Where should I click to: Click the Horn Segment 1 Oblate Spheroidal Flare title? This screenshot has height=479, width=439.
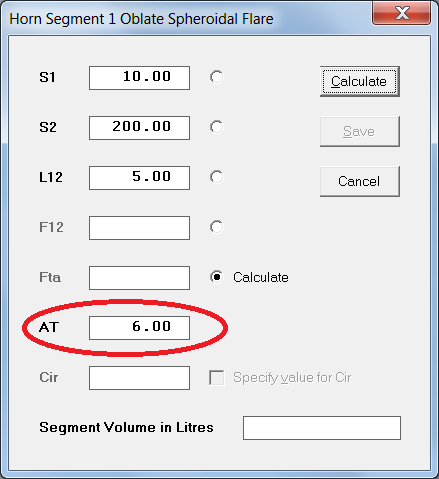[x=141, y=19]
